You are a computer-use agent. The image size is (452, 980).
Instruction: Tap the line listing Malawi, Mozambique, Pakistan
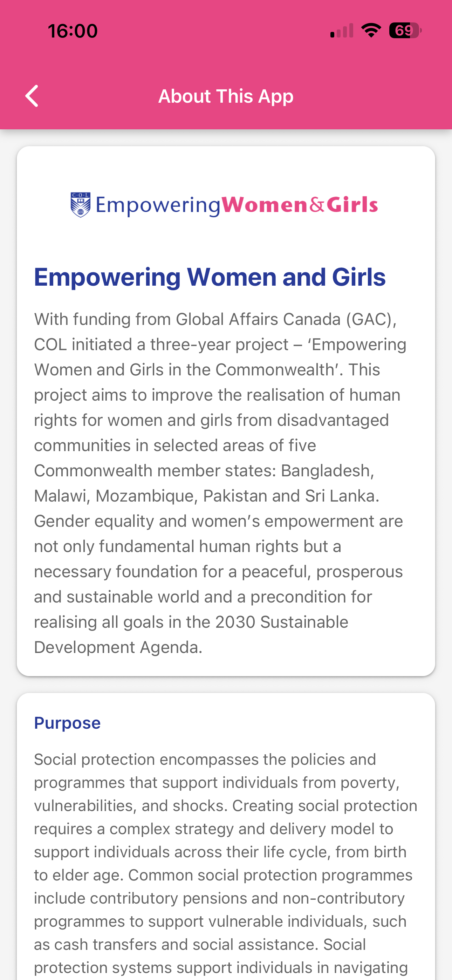[x=207, y=496]
